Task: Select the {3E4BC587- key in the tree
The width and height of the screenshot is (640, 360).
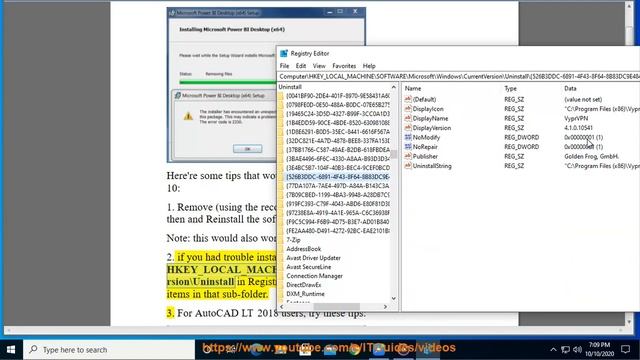Action: coord(338,168)
